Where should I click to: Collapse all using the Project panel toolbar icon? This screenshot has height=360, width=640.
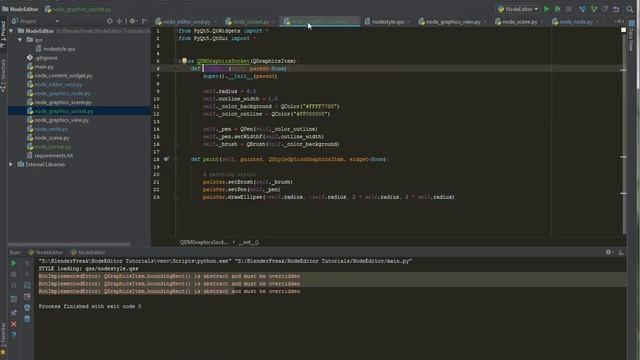tap(119, 21)
